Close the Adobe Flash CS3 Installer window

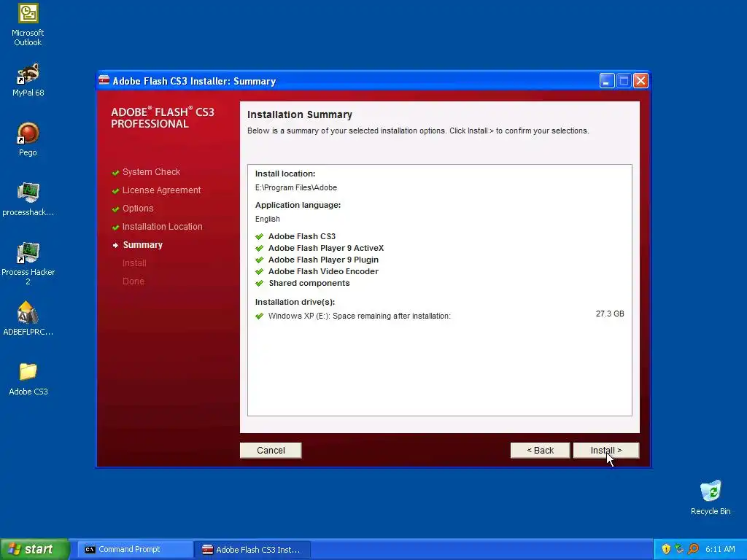[640, 81]
